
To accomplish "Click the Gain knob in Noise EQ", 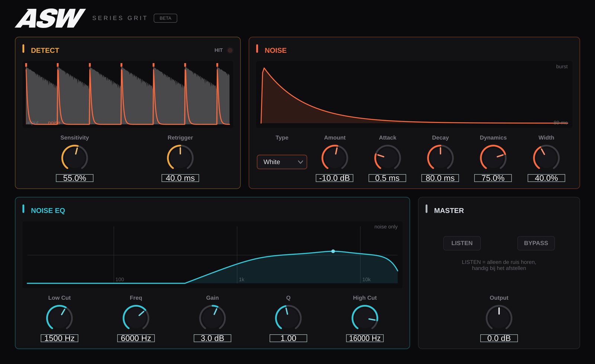I will pyautogui.click(x=212, y=318).
